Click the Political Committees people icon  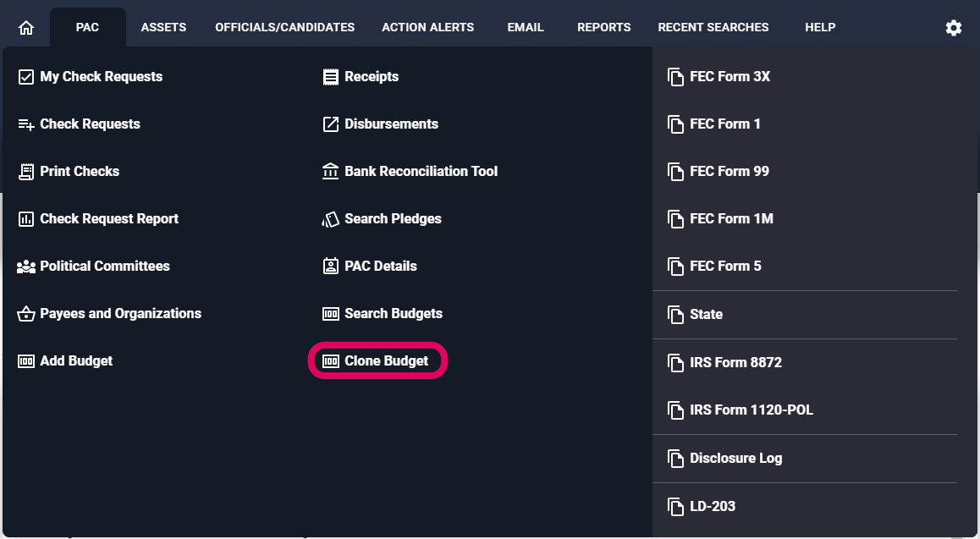[x=25, y=267]
